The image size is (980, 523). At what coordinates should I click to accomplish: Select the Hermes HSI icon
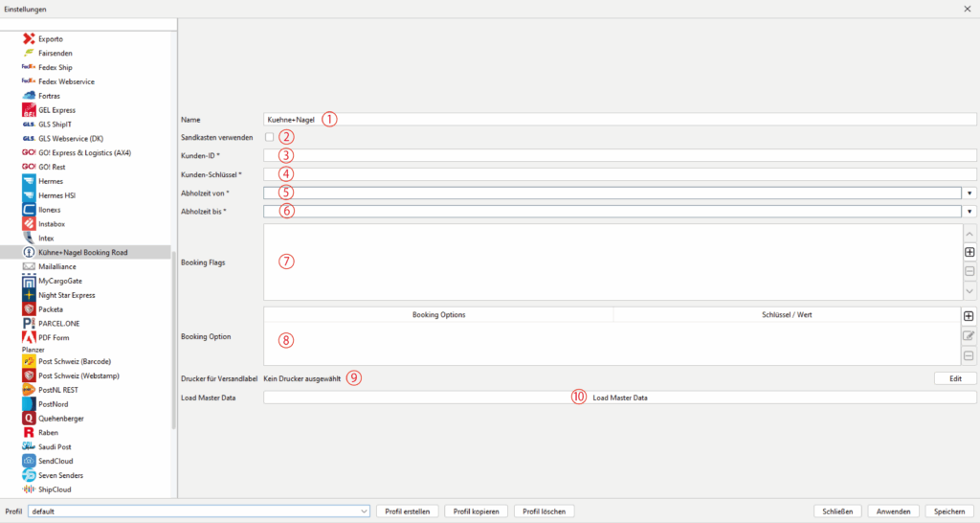tap(29, 195)
